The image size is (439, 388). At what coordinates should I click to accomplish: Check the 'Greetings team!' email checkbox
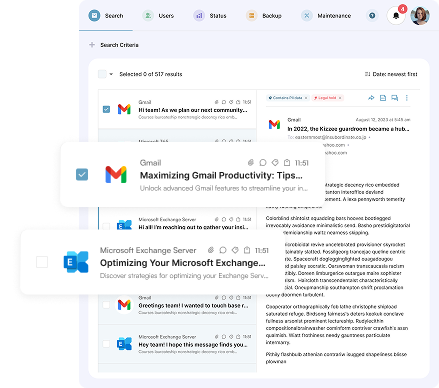(106, 305)
